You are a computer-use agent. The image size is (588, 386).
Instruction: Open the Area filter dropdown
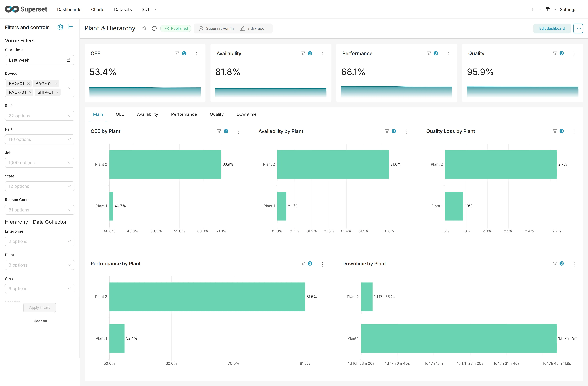pos(40,289)
